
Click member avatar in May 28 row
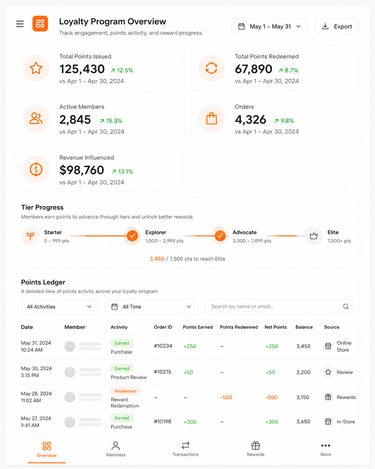[x=70, y=397]
